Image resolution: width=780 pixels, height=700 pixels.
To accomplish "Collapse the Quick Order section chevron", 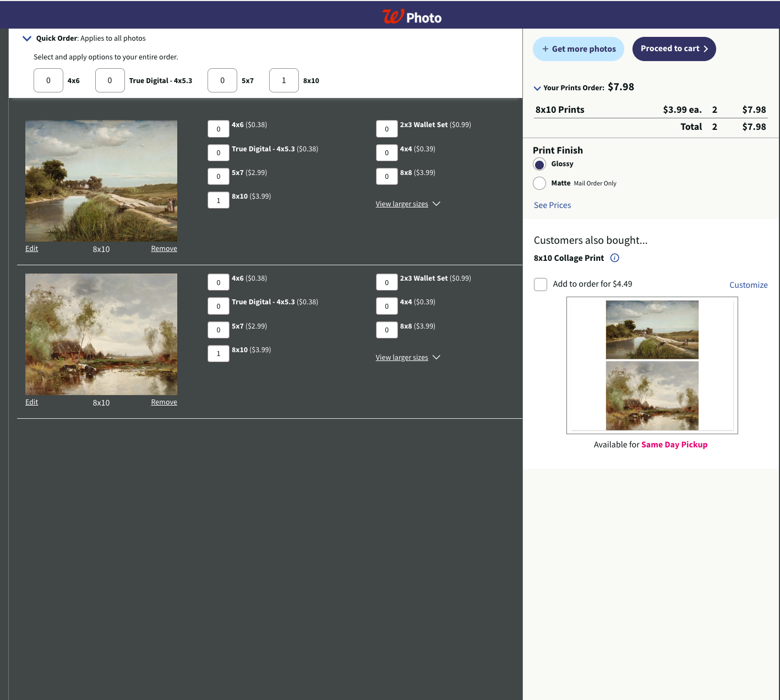I will 26,39.
